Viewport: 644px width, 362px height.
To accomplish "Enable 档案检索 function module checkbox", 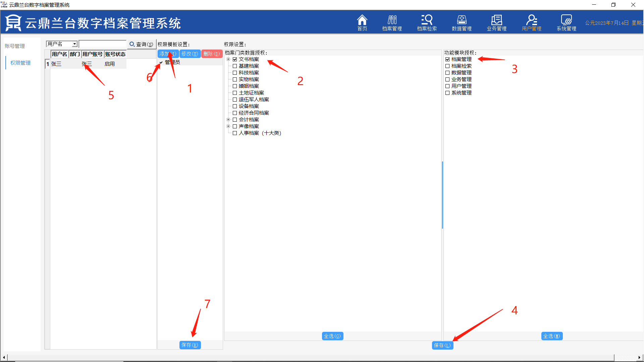I will point(447,66).
